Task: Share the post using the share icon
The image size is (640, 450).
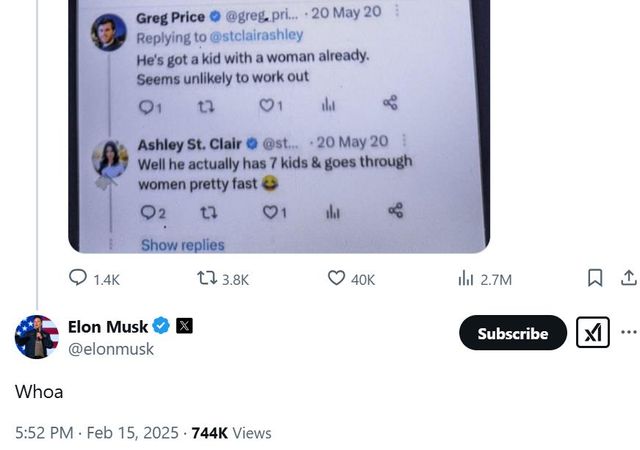Action: [628, 278]
